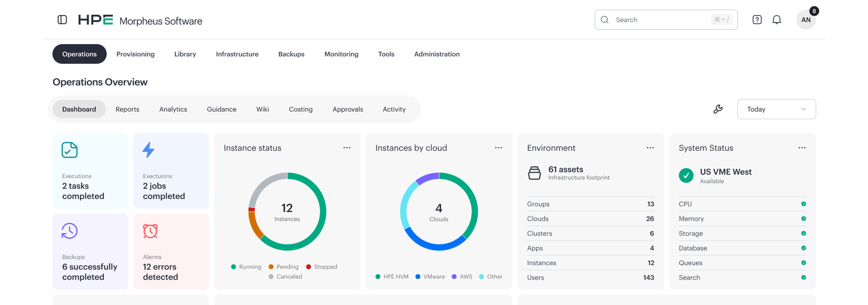Click the tasks completed document icon
The width and height of the screenshot is (868, 305).
click(69, 150)
